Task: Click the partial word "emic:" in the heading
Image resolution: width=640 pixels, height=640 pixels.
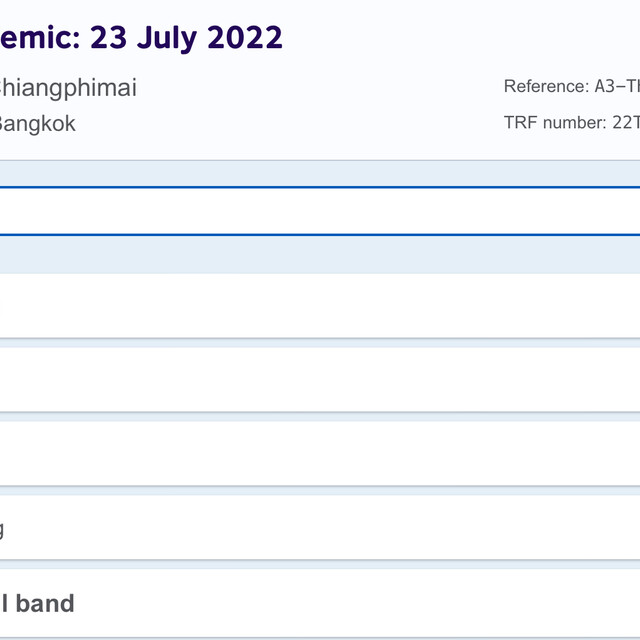Action: tap(40, 38)
